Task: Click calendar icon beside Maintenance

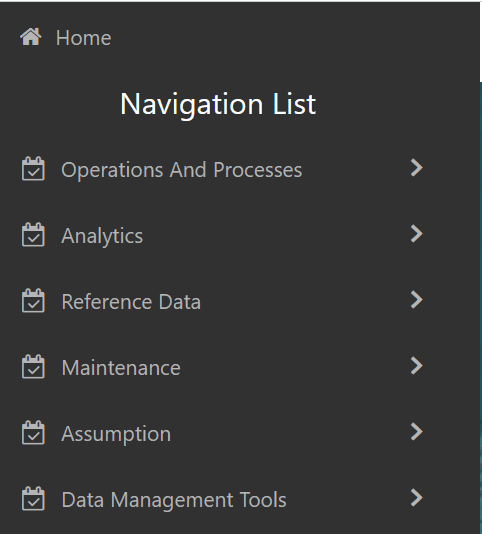Action: click(33, 366)
